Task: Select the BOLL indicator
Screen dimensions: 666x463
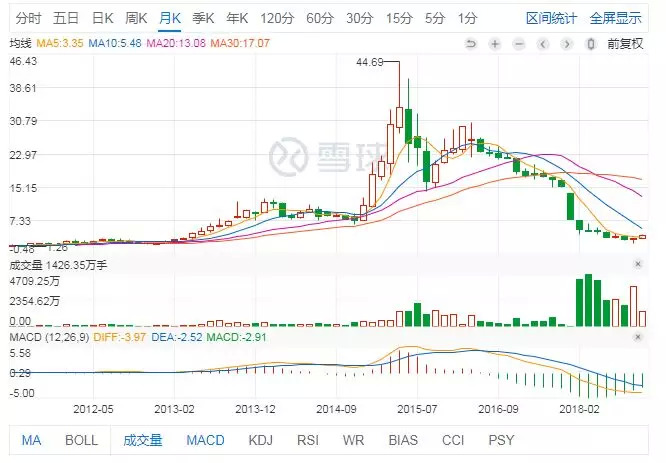Action: point(82,440)
